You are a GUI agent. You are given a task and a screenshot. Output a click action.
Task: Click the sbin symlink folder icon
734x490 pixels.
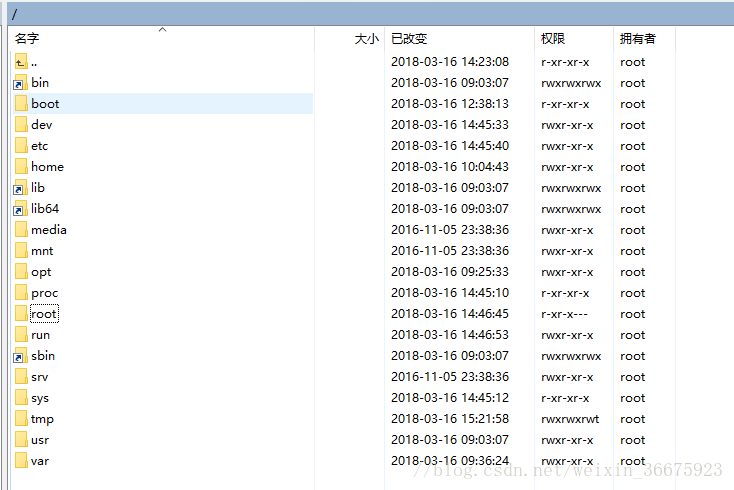[x=21, y=356]
